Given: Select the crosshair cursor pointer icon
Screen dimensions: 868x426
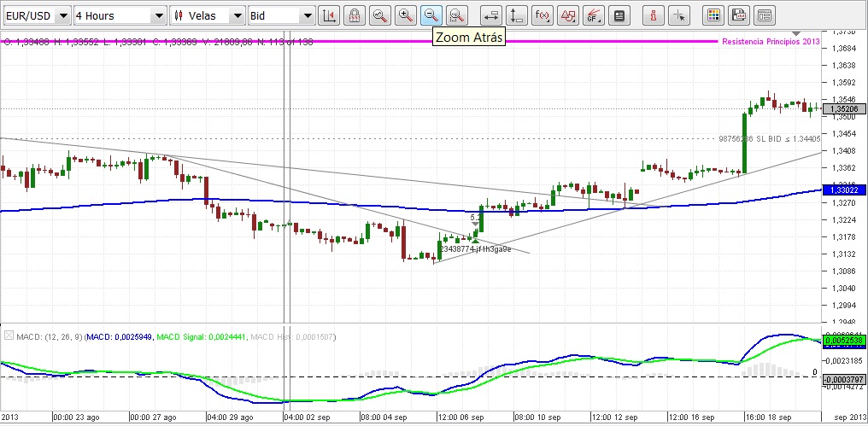Looking at the screenshot, I should [x=679, y=15].
